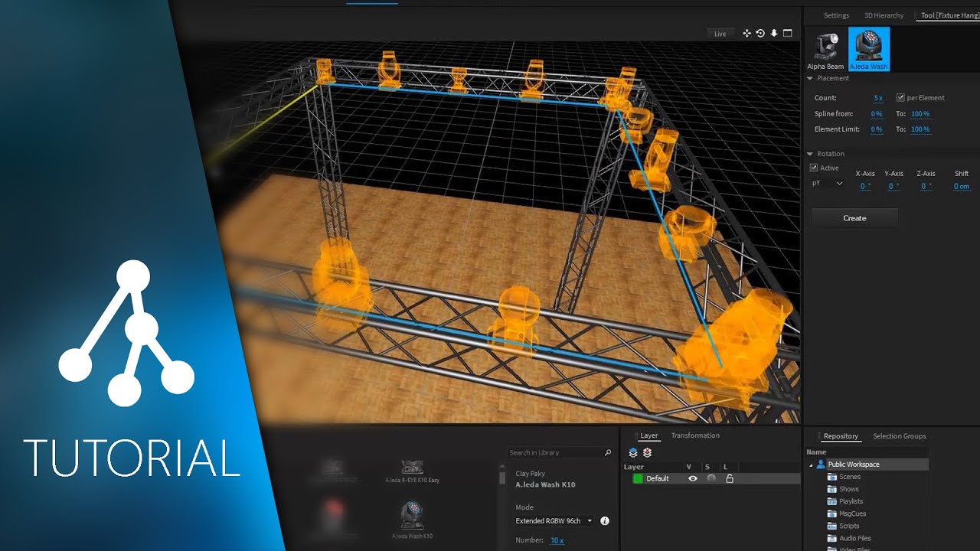Collapse the Placement section
The height and width of the screenshot is (551, 980).
[x=811, y=78]
